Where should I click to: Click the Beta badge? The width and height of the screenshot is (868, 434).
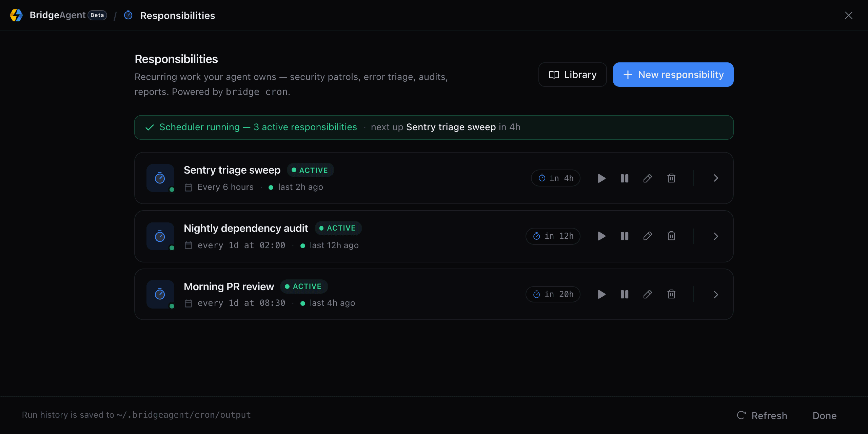(x=97, y=15)
